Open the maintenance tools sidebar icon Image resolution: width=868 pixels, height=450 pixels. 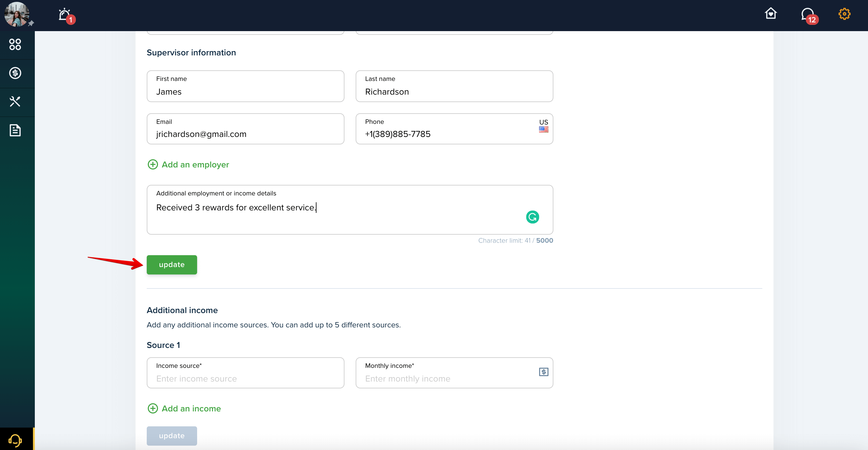(15, 101)
